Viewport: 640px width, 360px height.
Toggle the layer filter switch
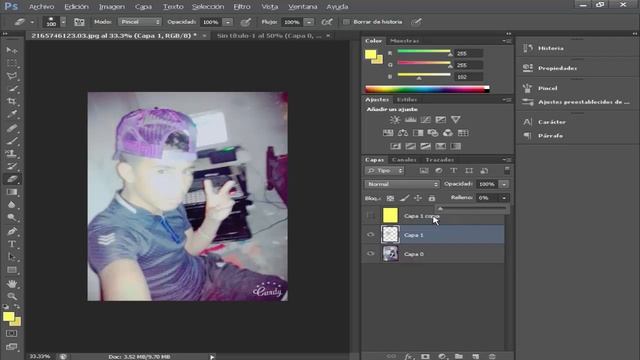coord(507,170)
